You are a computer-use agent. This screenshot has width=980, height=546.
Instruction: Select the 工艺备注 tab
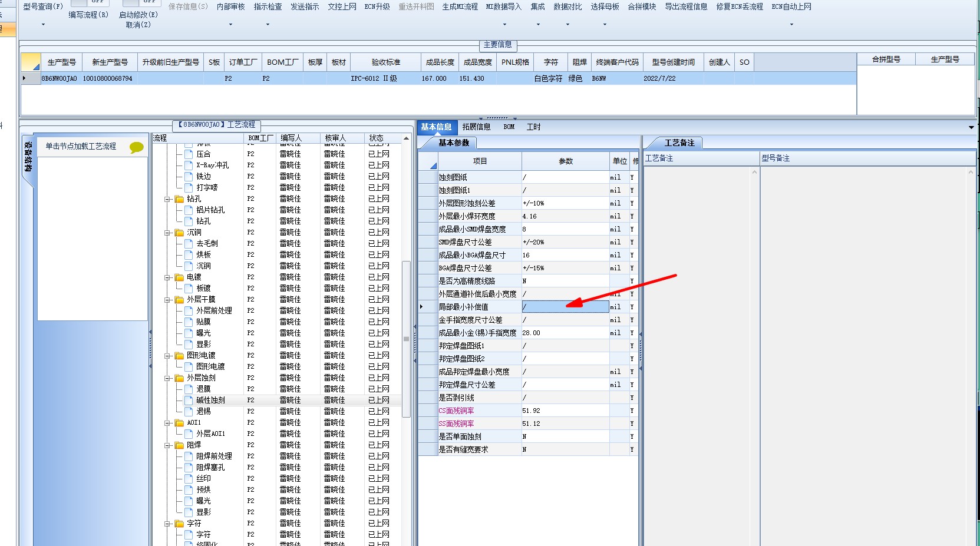679,143
